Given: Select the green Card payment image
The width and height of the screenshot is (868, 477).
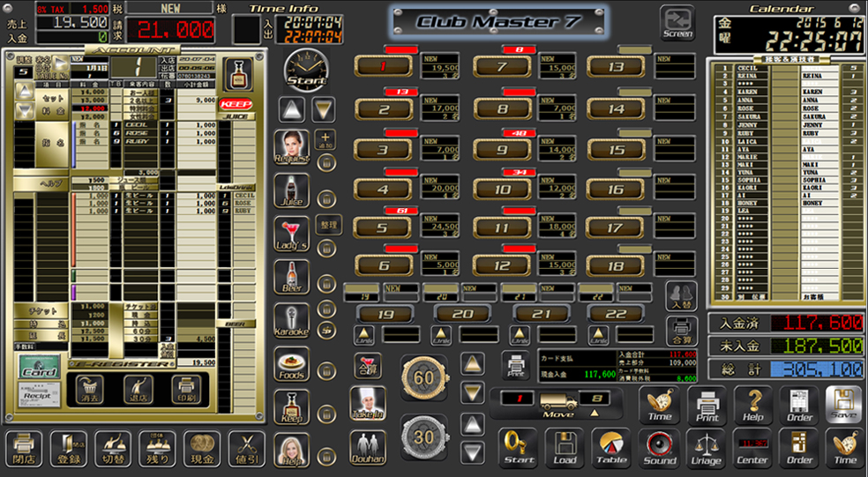Looking at the screenshot, I should (x=40, y=368).
